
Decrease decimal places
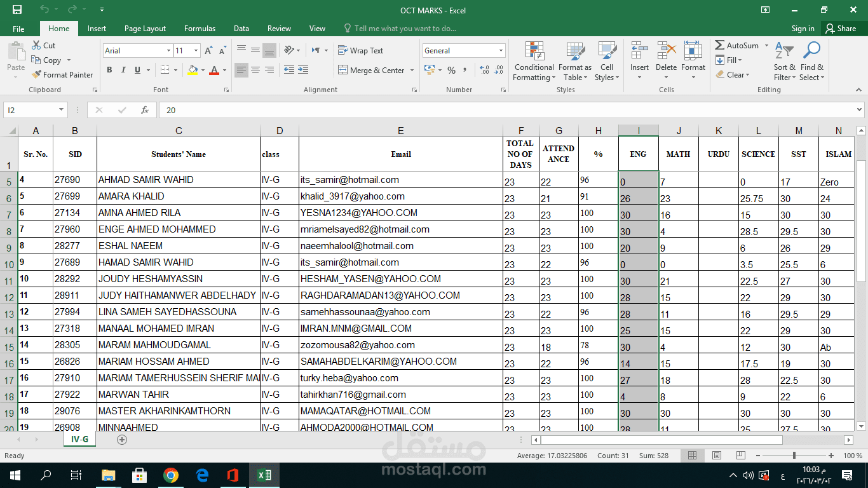pos(498,70)
